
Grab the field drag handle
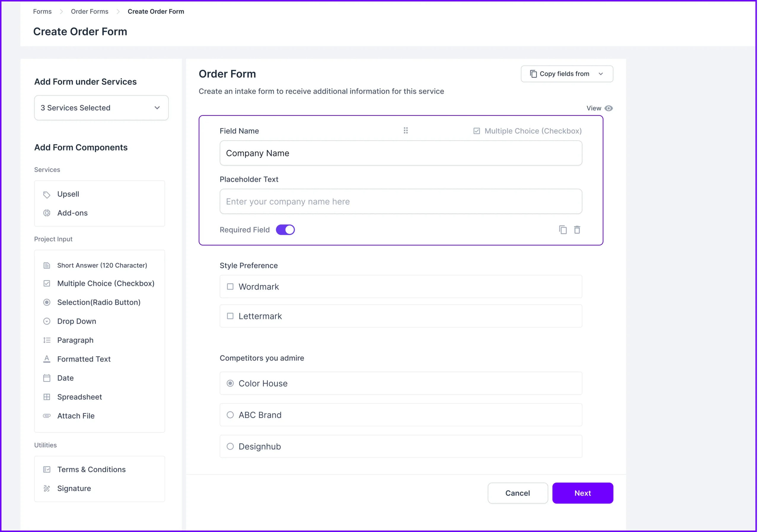(x=406, y=130)
